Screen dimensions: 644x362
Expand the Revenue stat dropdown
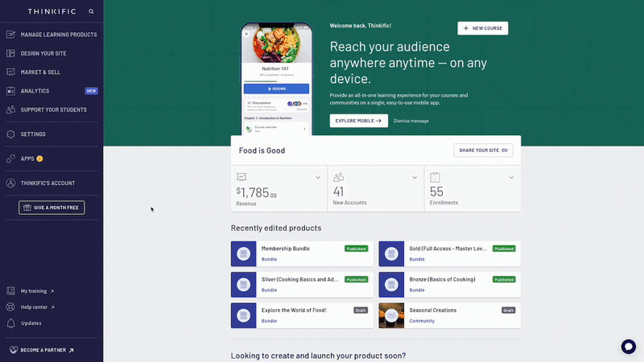coord(318,178)
